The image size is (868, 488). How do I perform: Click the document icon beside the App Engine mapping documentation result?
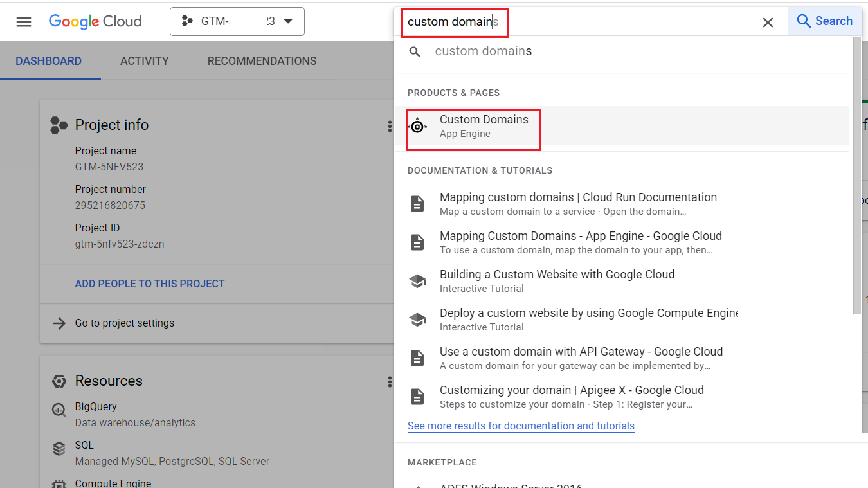[417, 242]
